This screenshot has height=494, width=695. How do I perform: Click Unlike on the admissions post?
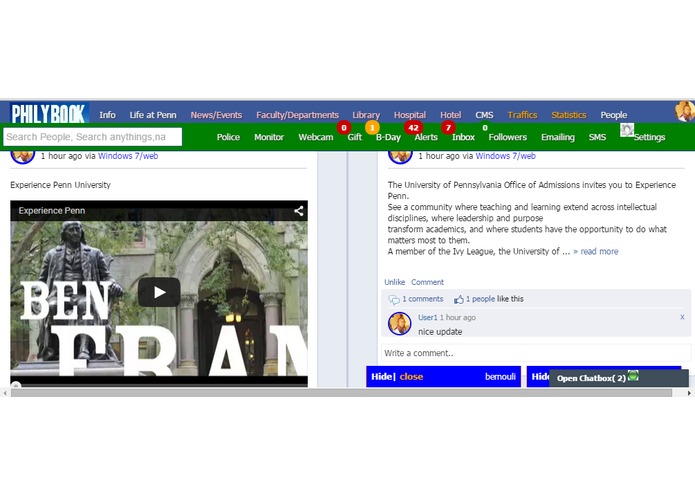[x=394, y=282]
